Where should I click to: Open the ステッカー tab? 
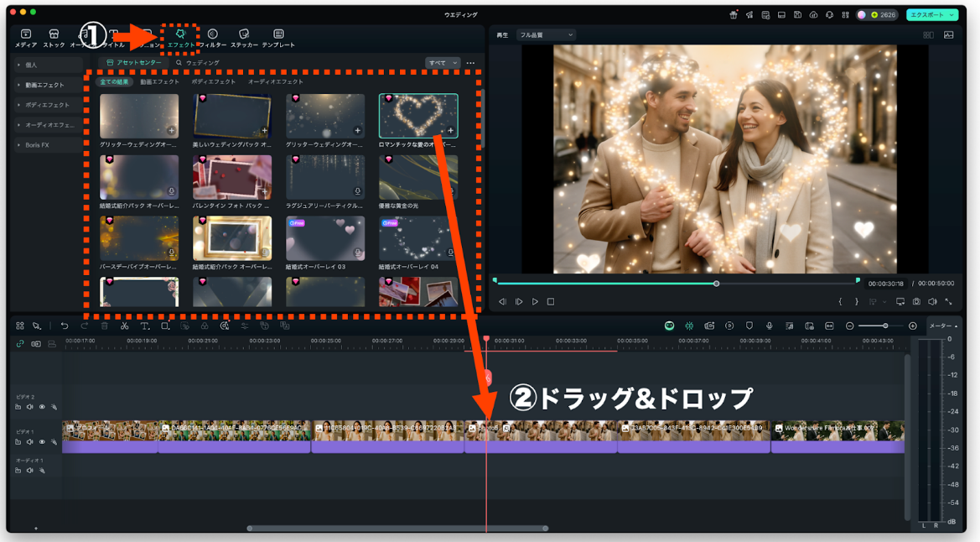[245, 39]
